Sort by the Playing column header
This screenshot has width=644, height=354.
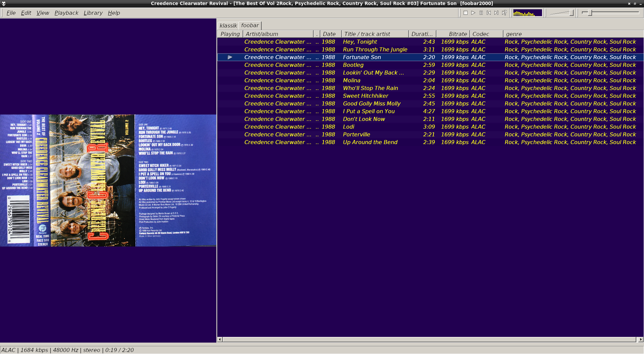pos(230,34)
